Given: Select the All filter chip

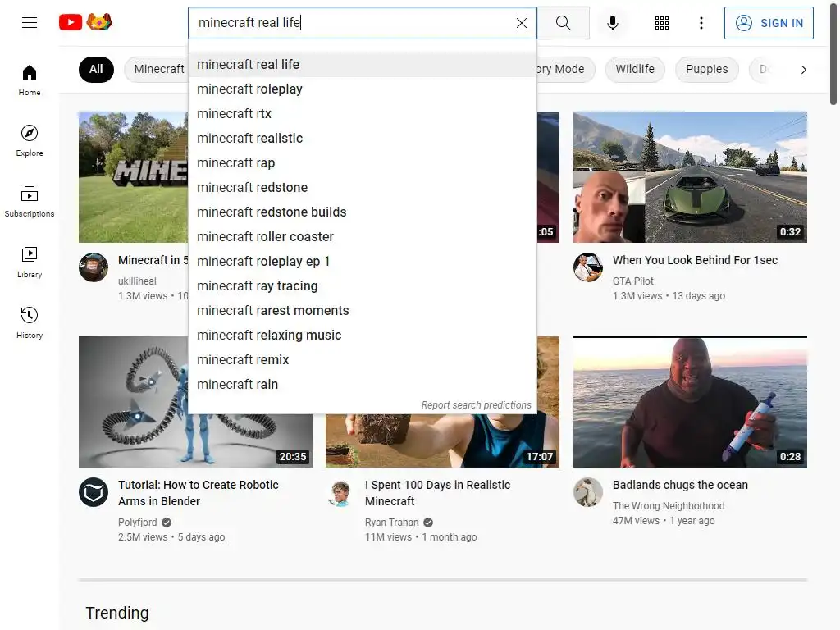Looking at the screenshot, I should [96, 69].
